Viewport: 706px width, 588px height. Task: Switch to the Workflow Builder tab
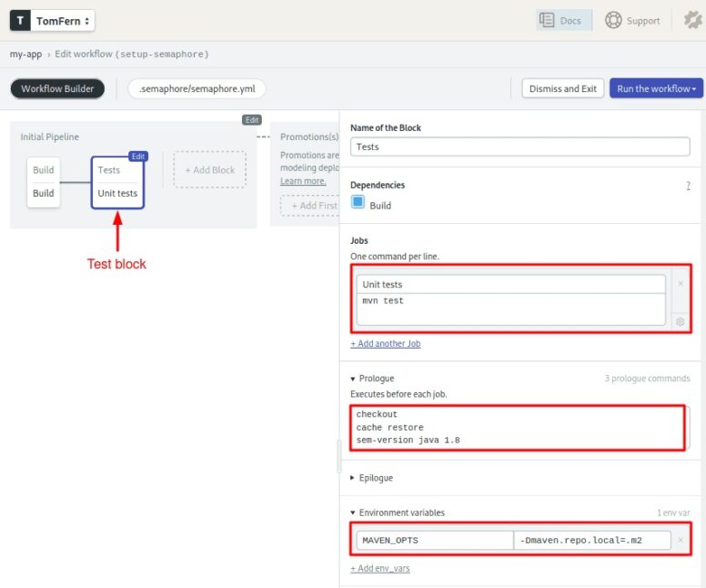pyautogui.click(x=57, y=88)
